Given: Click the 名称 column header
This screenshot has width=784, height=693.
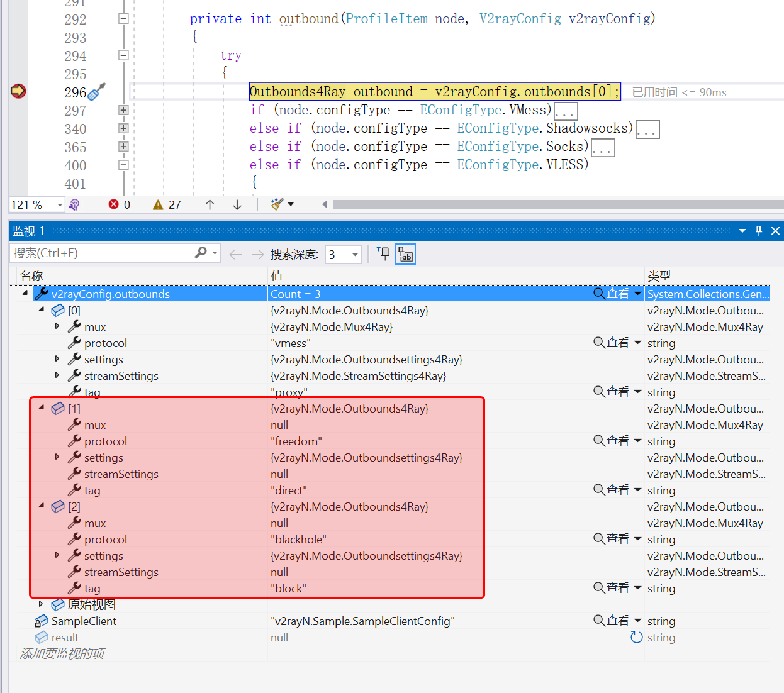Looking at the screenshot, I should (x=31, y=275).
